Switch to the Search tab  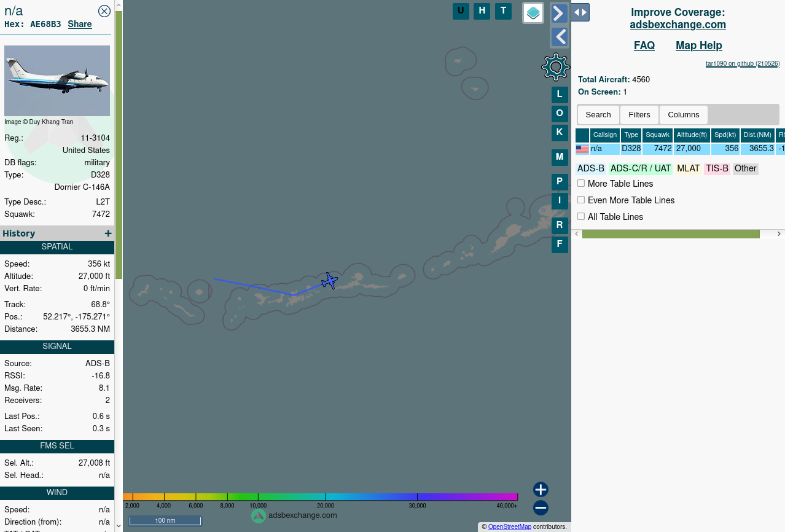tap(598, 115)
